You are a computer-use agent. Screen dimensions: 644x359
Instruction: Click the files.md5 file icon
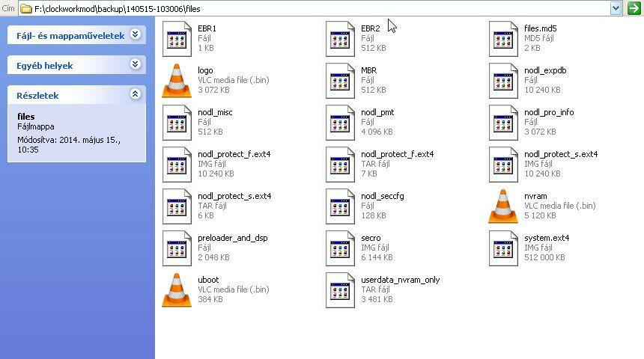(x=503, y=39)
